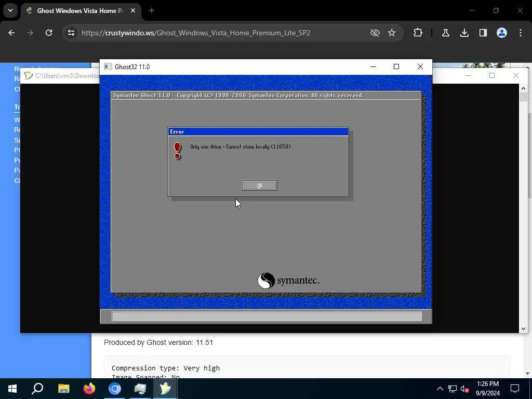The height and width of the screenshot is (399, 532).
Task: Open Chrome Labs flask icon
Action: [x=445, y=33]
